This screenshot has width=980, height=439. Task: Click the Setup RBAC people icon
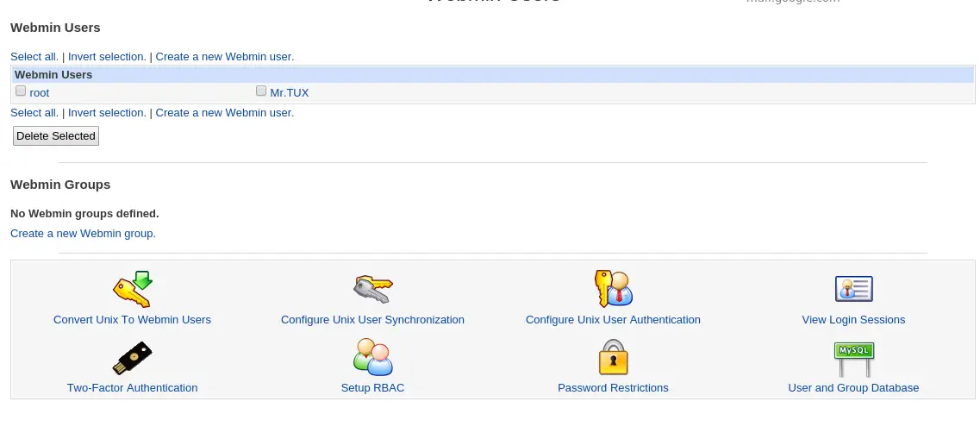click(373, 357)
